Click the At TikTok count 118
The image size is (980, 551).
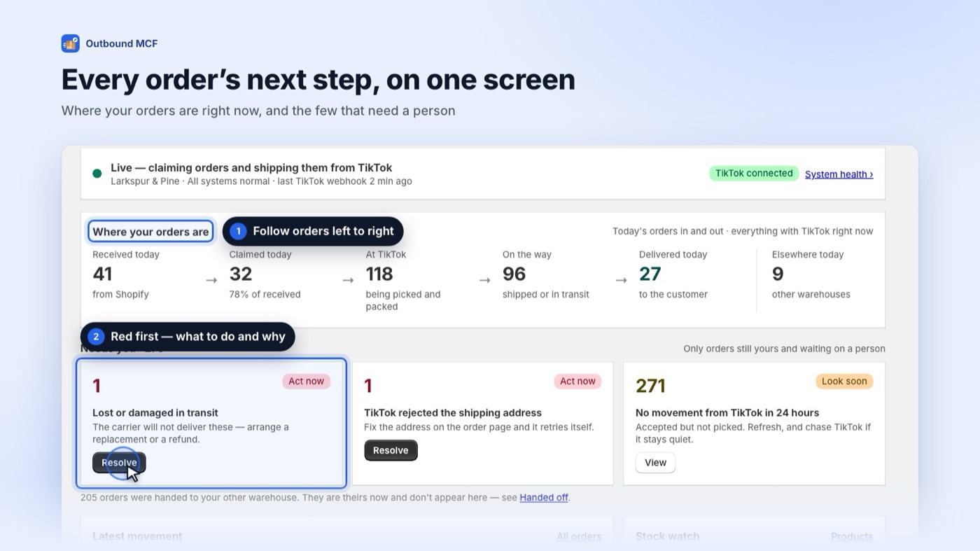click(379, 274)
